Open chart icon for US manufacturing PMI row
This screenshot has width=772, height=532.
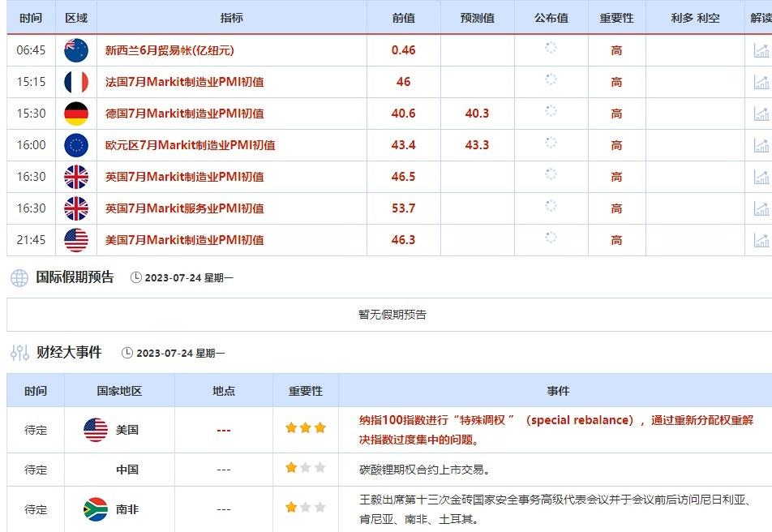click(x=761, y=240)
